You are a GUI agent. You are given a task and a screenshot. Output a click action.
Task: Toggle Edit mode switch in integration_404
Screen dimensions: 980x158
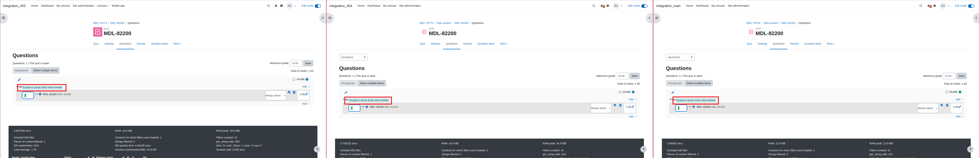pyautogui.click(x=644, y=6)
